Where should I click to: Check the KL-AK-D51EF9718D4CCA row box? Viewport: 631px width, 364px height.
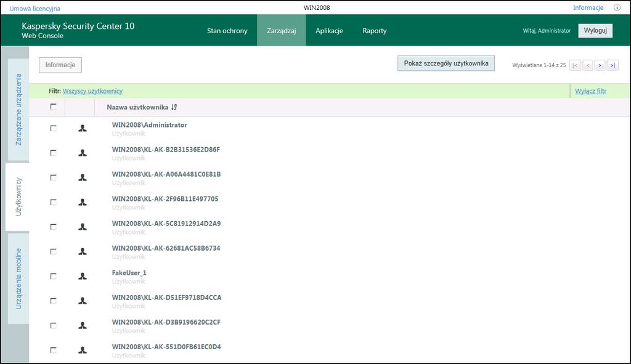[x=53, y=301]
